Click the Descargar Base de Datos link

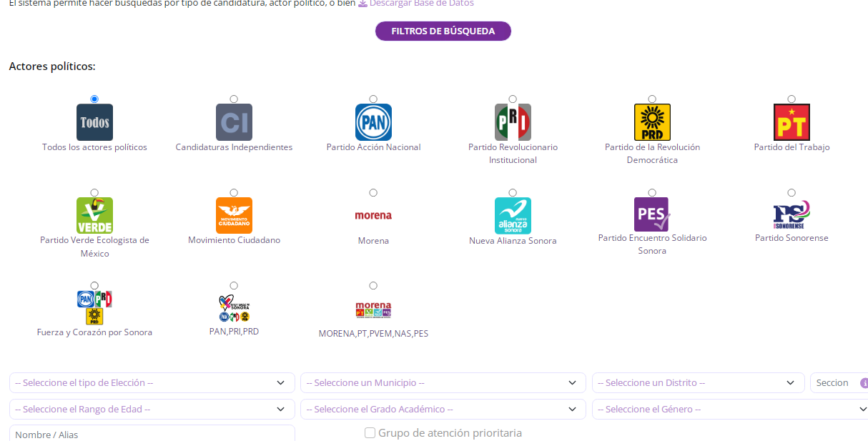(421, 4)
